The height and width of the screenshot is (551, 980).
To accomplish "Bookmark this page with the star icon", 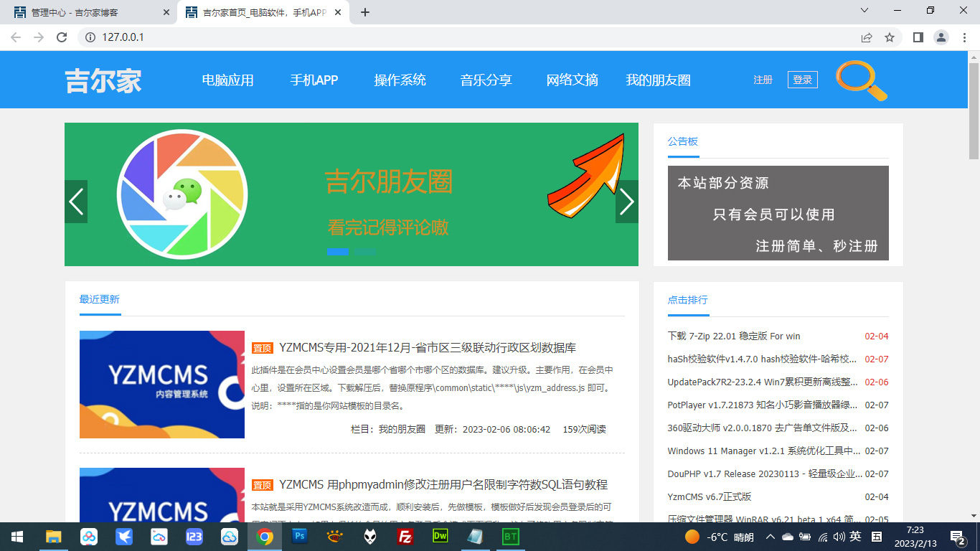I will [890, 37].
